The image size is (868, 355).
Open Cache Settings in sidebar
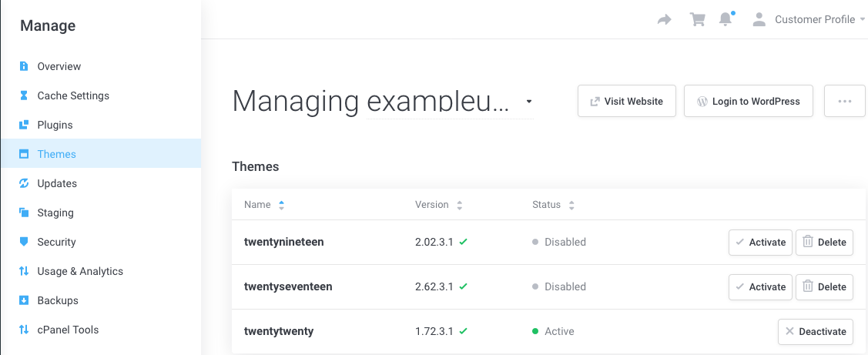[73, 95]
